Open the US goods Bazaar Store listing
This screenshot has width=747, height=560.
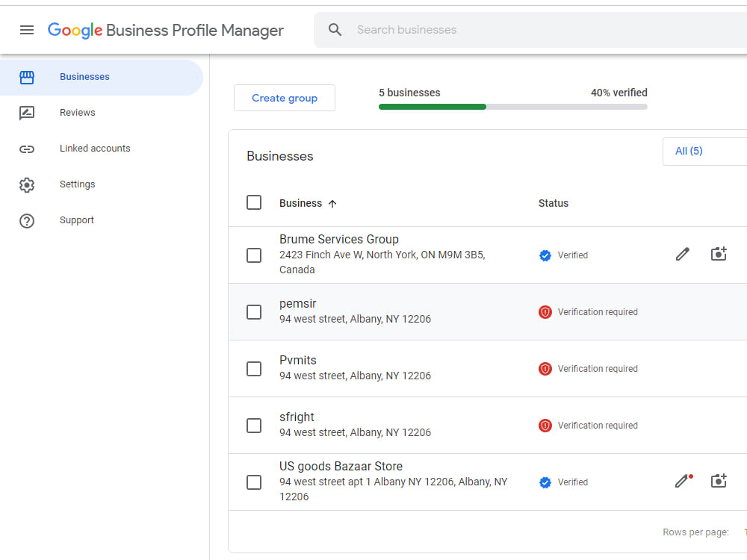[x=341, y=466]
